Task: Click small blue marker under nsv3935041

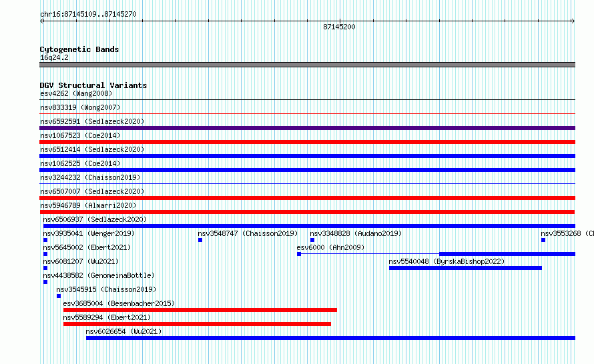Action: pyautogui.click(x=45, y=240)
